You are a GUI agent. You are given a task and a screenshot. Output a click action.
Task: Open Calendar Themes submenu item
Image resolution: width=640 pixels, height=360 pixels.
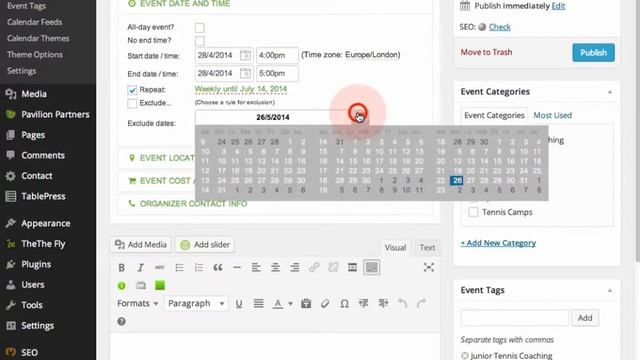(x=38, y=38)
